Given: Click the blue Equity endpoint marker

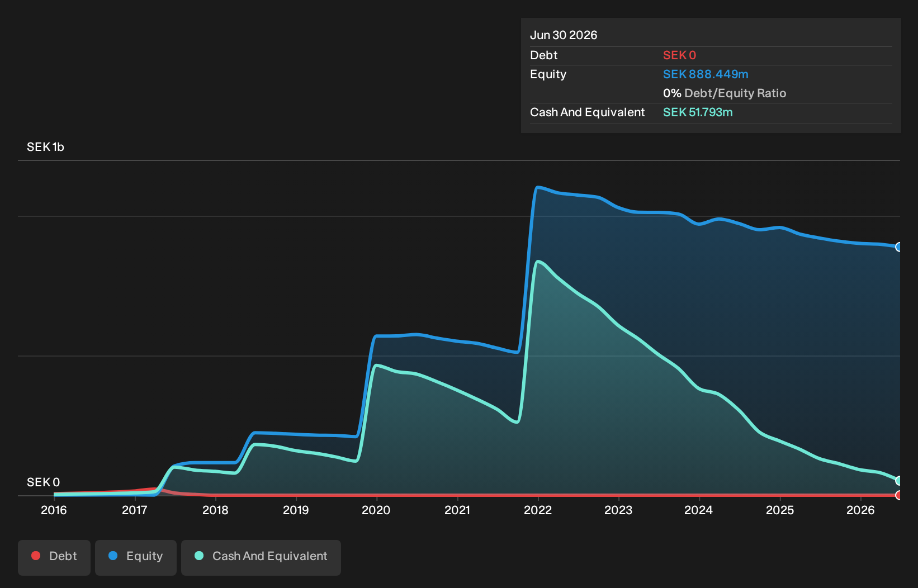Looking at the screenshot, I should [899, 247].
